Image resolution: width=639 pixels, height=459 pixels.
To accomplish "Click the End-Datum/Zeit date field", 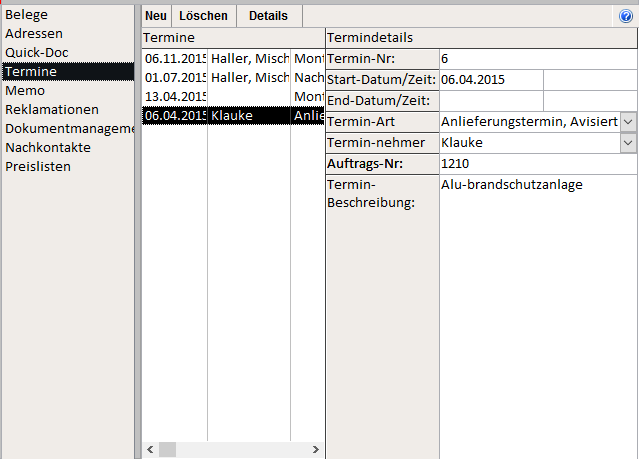I will [490, 100].
